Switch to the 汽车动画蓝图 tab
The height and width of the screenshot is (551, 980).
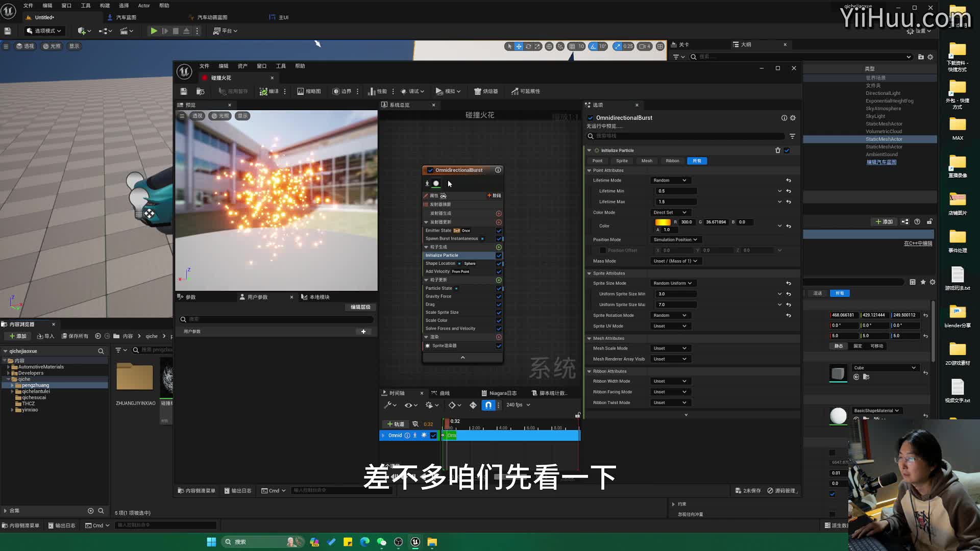209,17
